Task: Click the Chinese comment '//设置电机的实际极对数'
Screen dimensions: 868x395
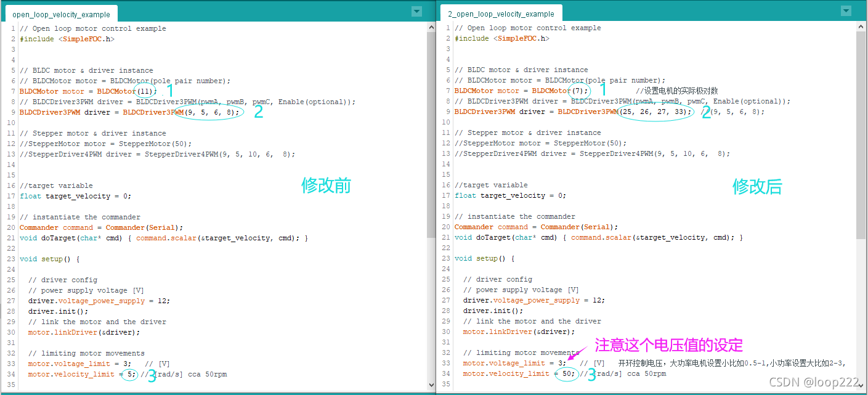Action: (x=676, y=91)
